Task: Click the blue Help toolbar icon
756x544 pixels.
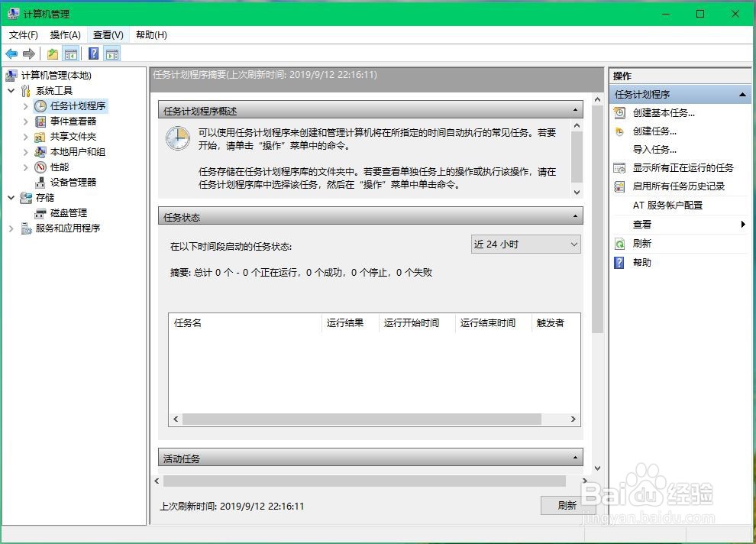Action: [93, 54]
